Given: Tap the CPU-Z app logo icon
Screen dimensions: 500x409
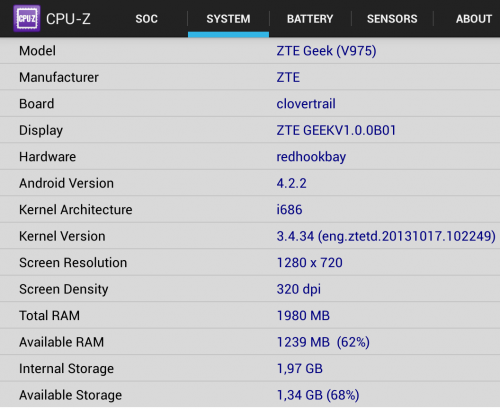Looking at the screenshot, I should point(27,18).
